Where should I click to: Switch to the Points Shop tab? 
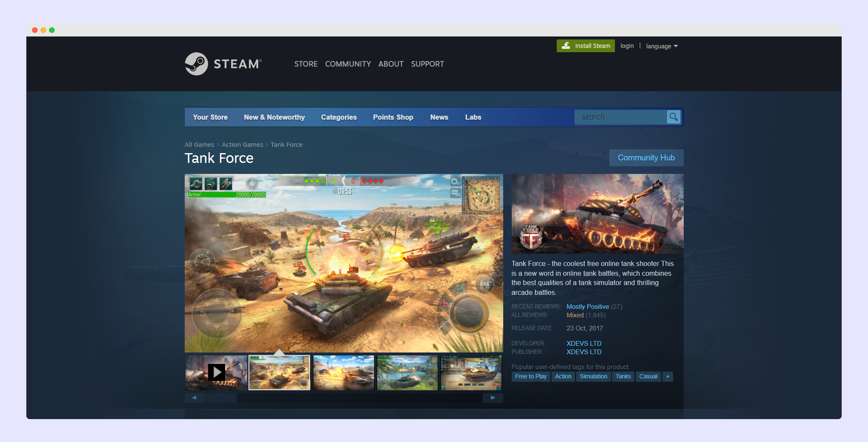tap(392, 117)
